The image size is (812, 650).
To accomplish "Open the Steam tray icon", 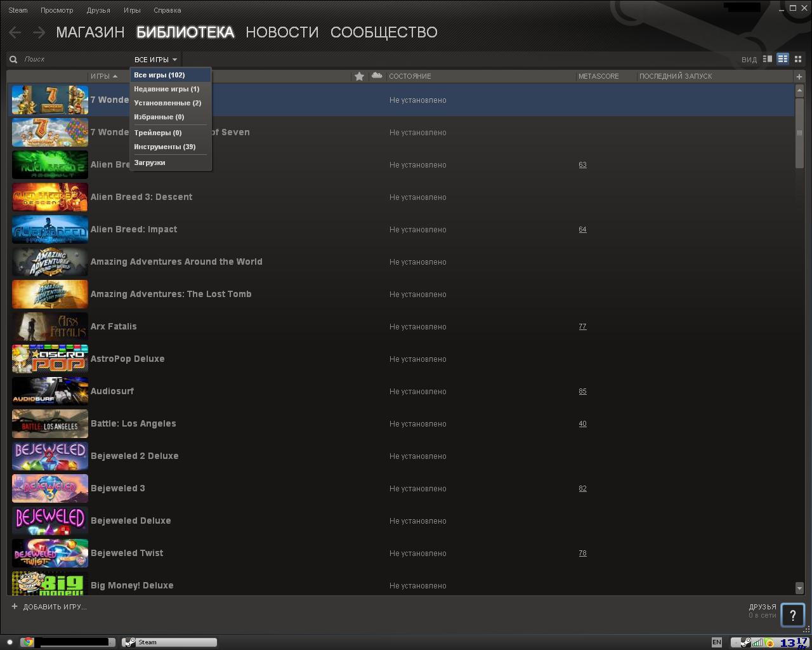I will click(x=746, y=642).
